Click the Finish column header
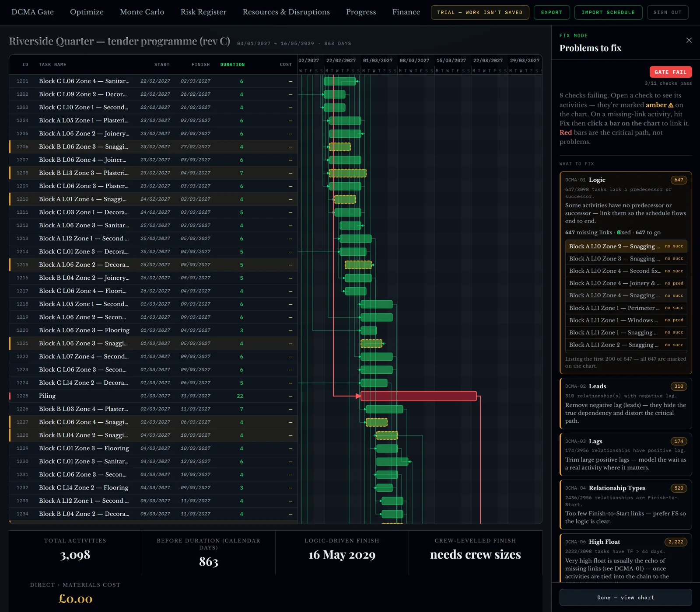 pos(200,65)
